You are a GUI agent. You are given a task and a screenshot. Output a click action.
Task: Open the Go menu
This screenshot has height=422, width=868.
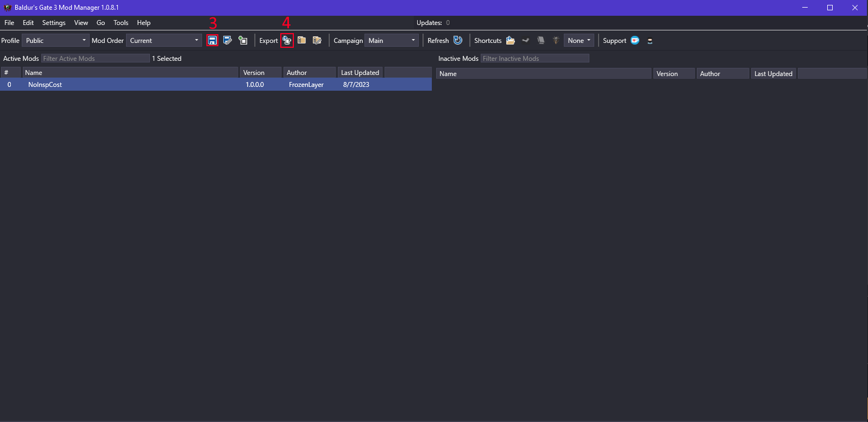click(100, 23)
